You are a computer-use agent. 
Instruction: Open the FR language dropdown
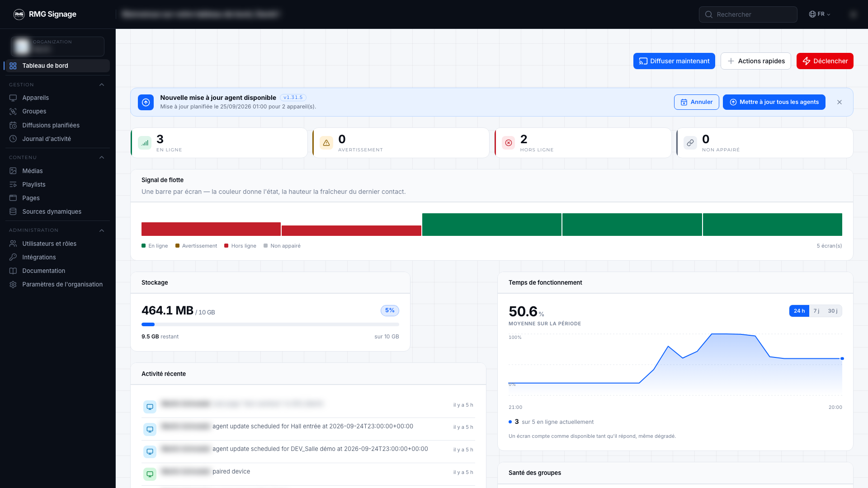(820, 14)
